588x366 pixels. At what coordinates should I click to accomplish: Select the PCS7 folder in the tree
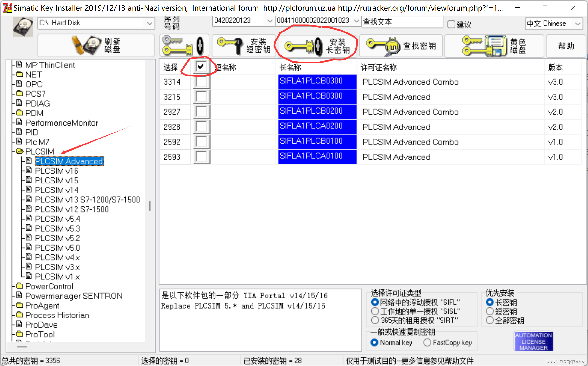(35, 94)
